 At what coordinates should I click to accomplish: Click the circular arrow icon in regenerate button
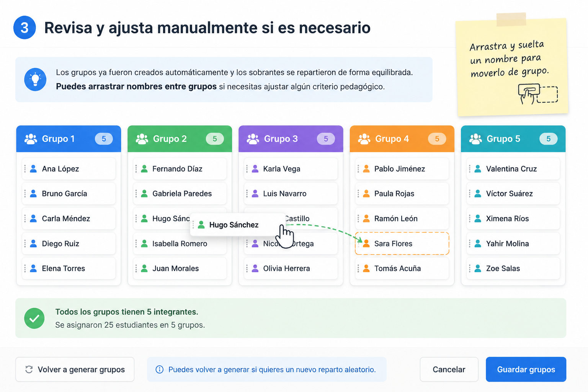click(29, 369)
